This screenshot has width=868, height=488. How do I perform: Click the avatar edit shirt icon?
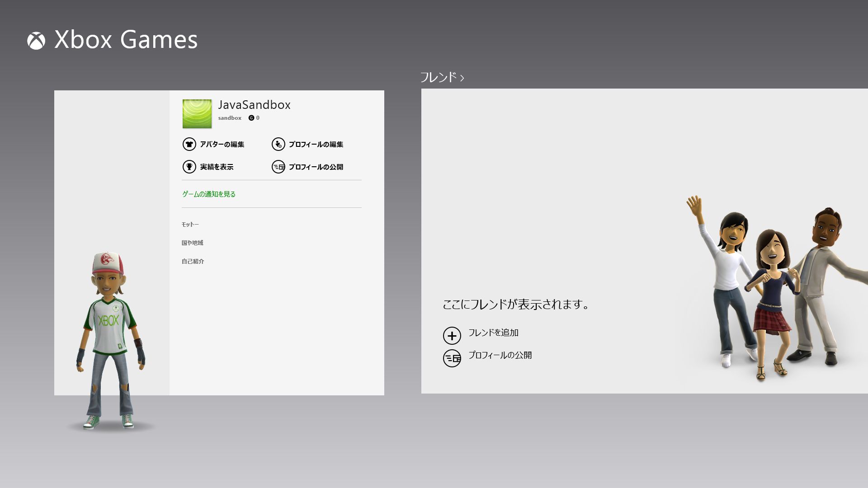(189, 144)
